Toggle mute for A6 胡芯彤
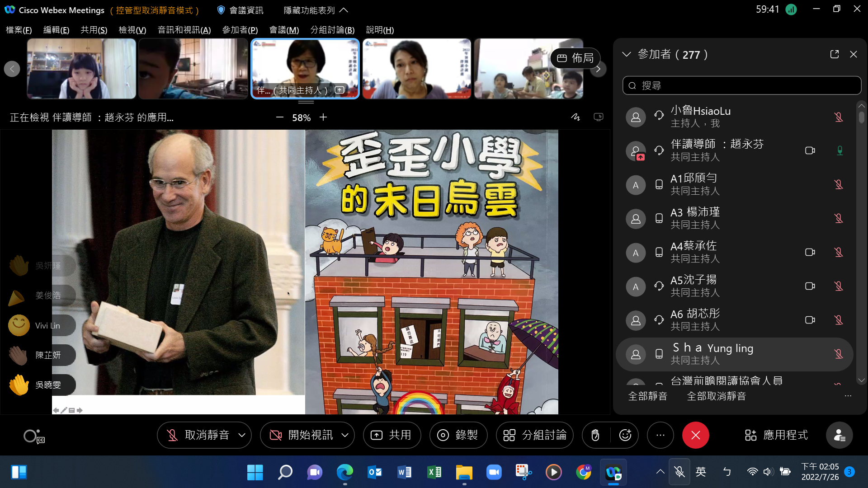 tap(839, 320)
